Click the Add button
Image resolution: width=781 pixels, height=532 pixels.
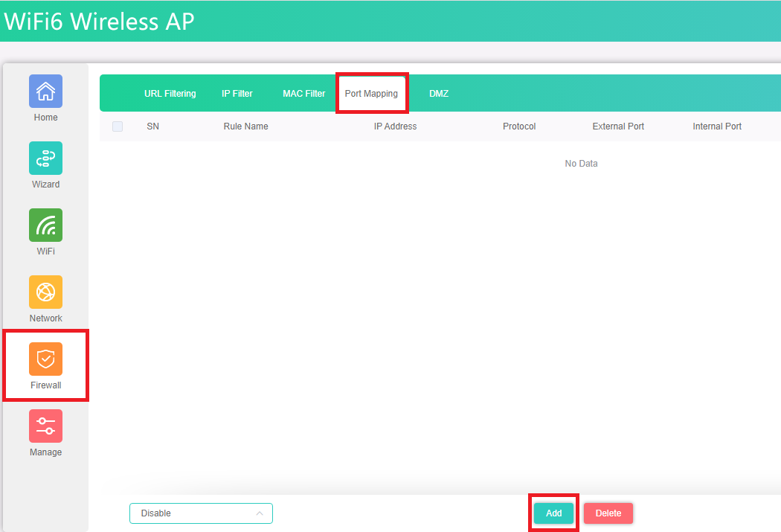click(x=553, y=513)
